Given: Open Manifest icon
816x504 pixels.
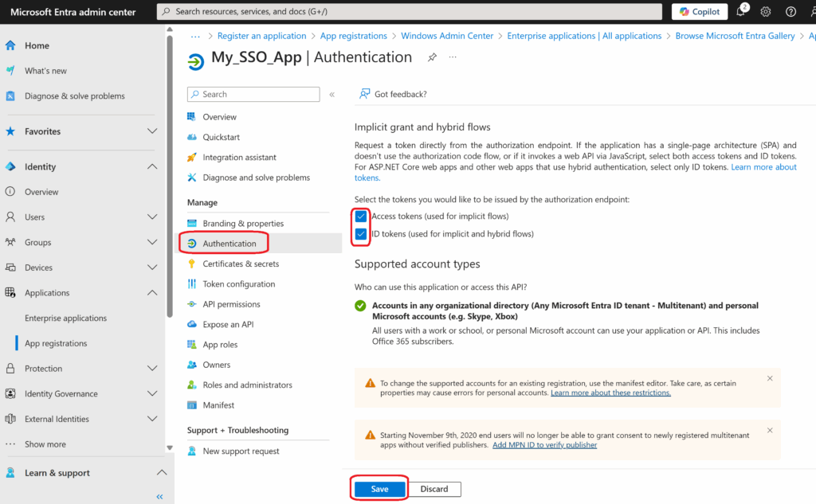Looking at the screenshot, I should pyautogui.click(x=191, y=405).
